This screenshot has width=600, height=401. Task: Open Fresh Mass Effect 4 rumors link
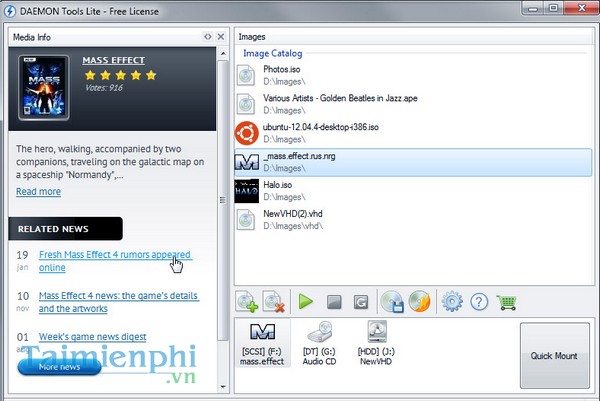point(115,261)
